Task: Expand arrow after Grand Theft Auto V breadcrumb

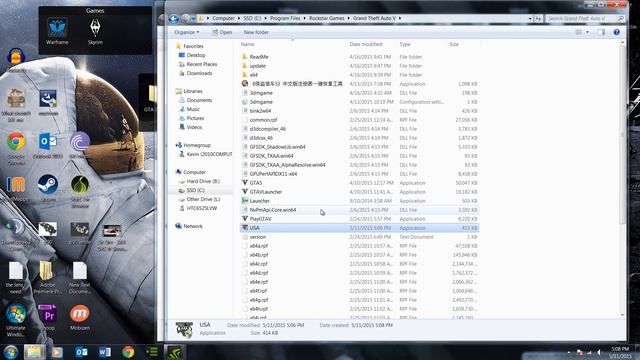Action: 400,18
